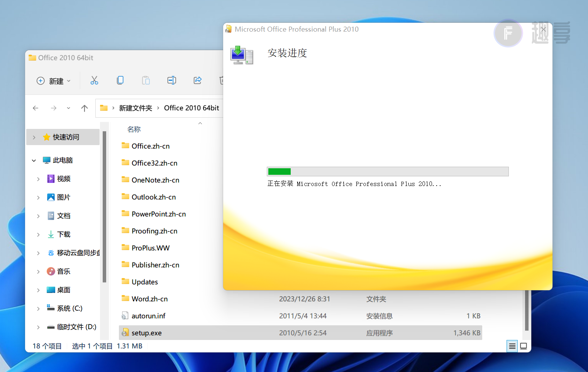
Task: Click the autorun.inf file icon
Action: (125, 316)
